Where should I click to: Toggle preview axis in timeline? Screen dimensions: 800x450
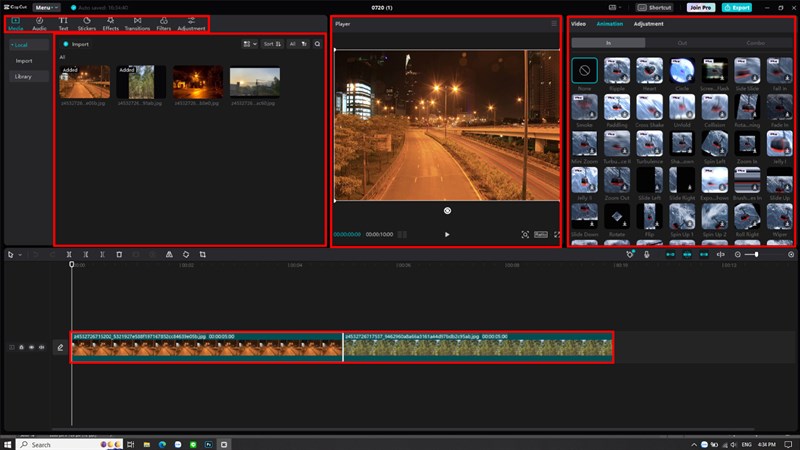720,255
